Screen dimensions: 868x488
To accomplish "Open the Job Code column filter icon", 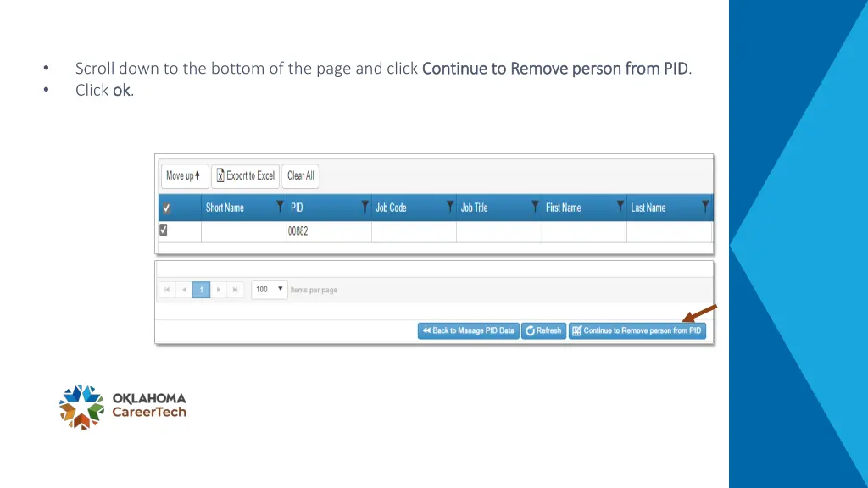I will click(x=450, y=207).
